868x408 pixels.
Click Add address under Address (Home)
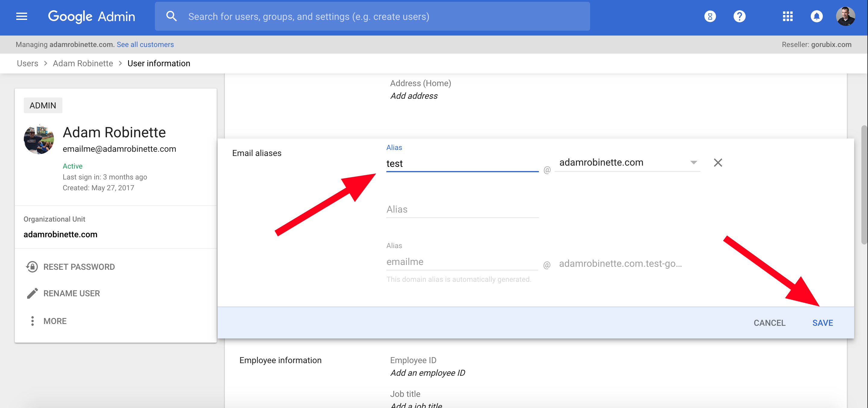tap(414, 96)
